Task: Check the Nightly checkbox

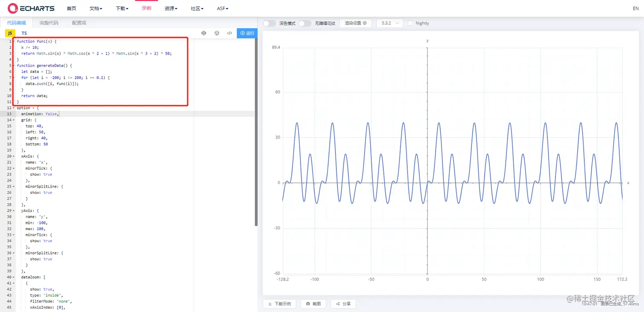Action: pos(410,23)
